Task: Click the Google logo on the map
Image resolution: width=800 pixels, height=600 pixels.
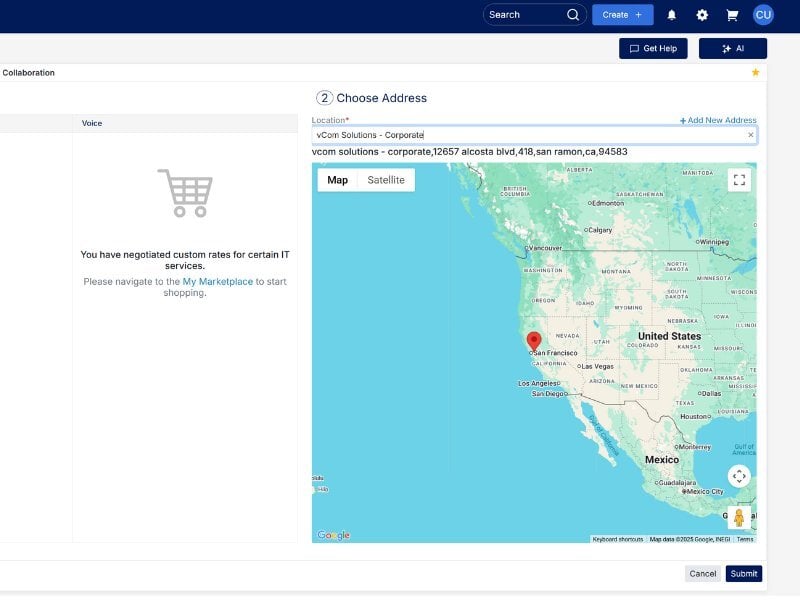Action: 331,536
